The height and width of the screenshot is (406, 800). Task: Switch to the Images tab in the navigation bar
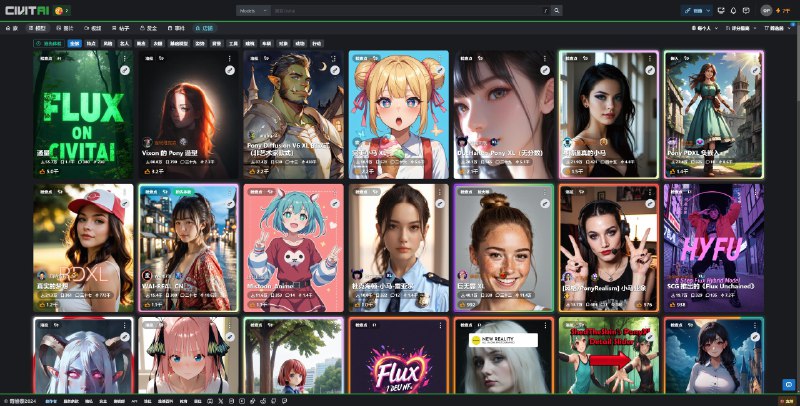[65, 28]
